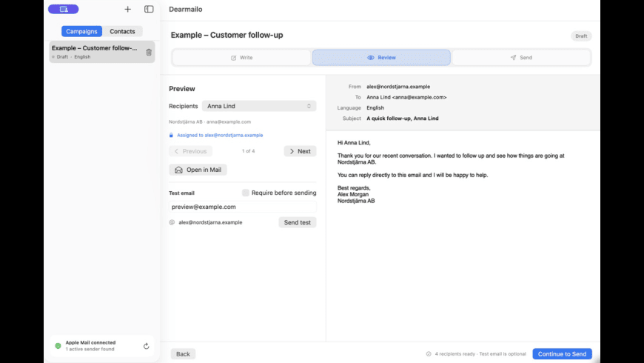Viewport: 644px width, 363px height.
Task: Click the To address Anna Lind <anna@example.com>
Action: point(406,98)
